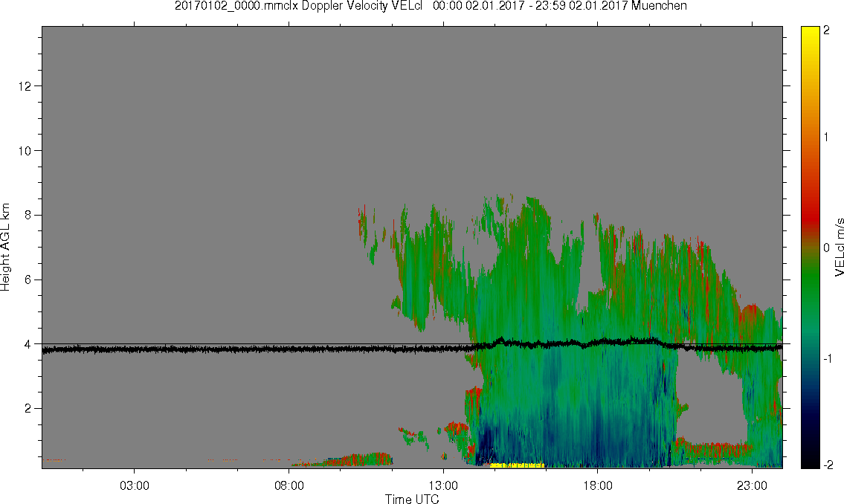Click the colorbar tick label -2
This screenshot has width=844, height=504.
point(828,465)
